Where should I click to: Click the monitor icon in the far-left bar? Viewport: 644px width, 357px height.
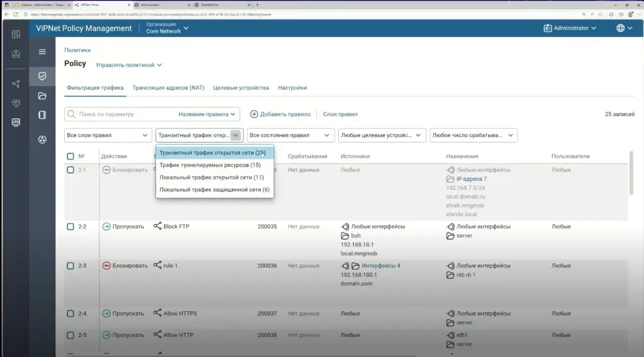[16, 123]
